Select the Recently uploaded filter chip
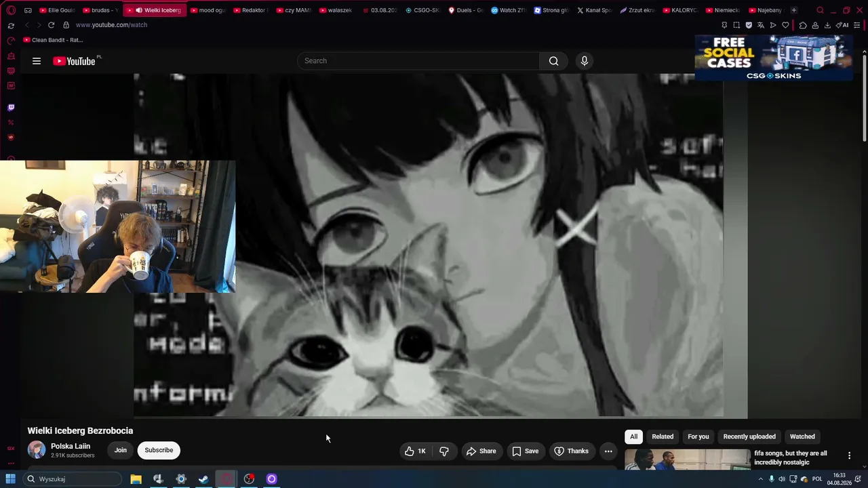This screenshot has width=868, height=488. pos(749,436)
